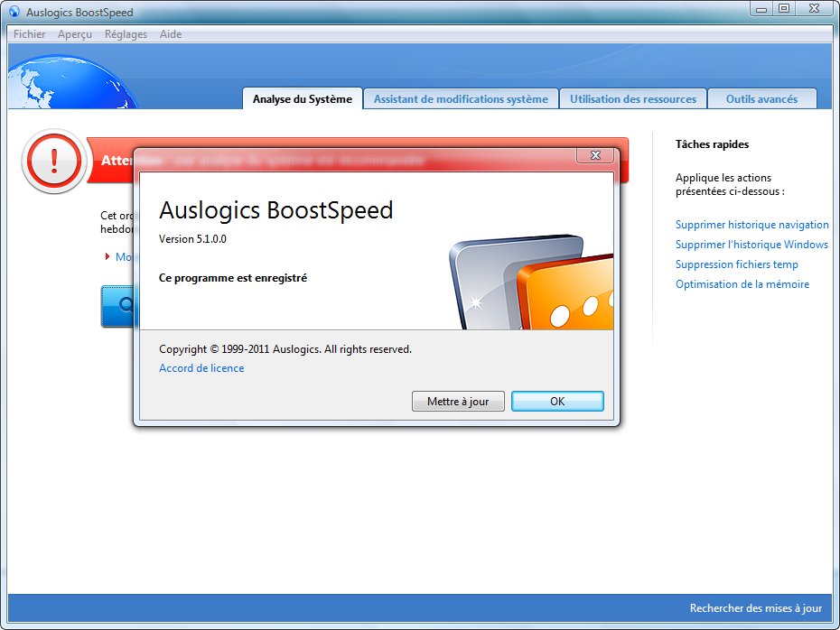Open the Aperçu menu
Screen dimensions: 840x630
pyautogui.click(x=74, y=34)
